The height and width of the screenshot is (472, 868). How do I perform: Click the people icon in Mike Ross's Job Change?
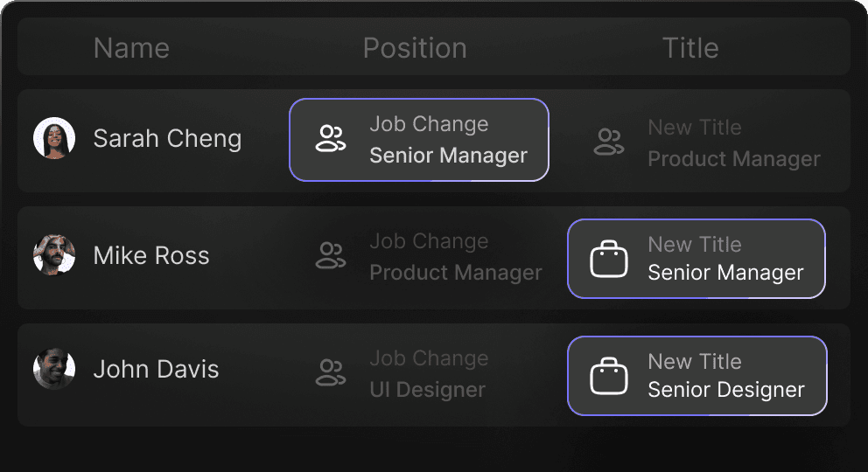[330, 256]
